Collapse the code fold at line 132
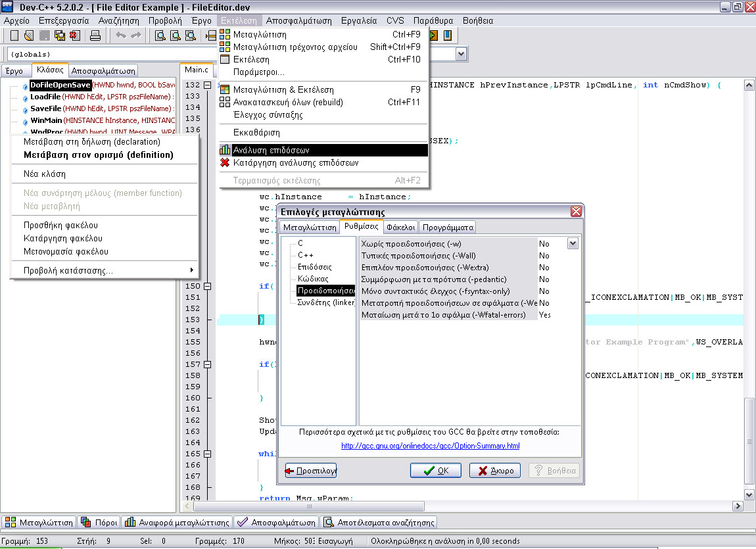Screen dimensions: 756x549 (x=207, y=85)
